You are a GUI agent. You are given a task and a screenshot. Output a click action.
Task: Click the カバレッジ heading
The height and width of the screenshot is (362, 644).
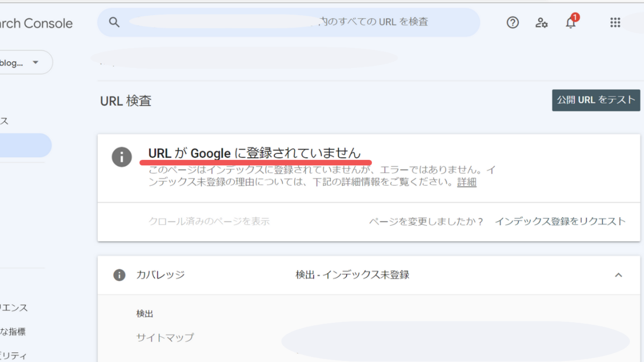coord(160,275)
